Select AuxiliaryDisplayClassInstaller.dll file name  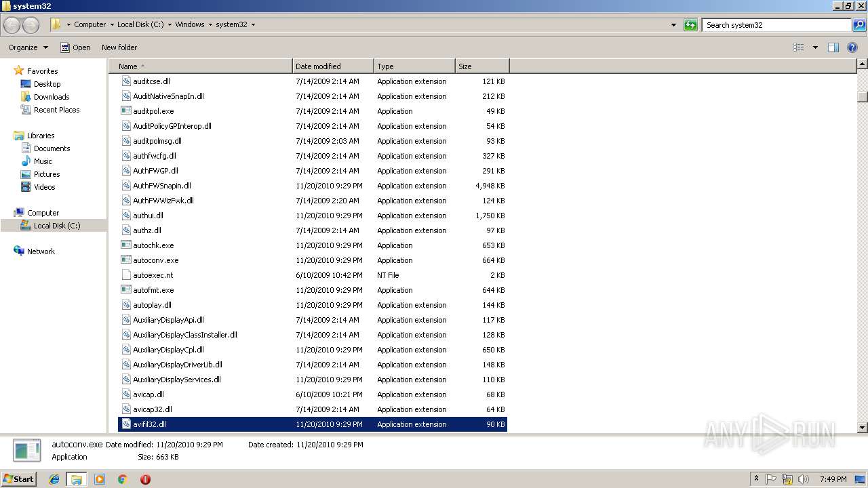[x=185, y=335]
